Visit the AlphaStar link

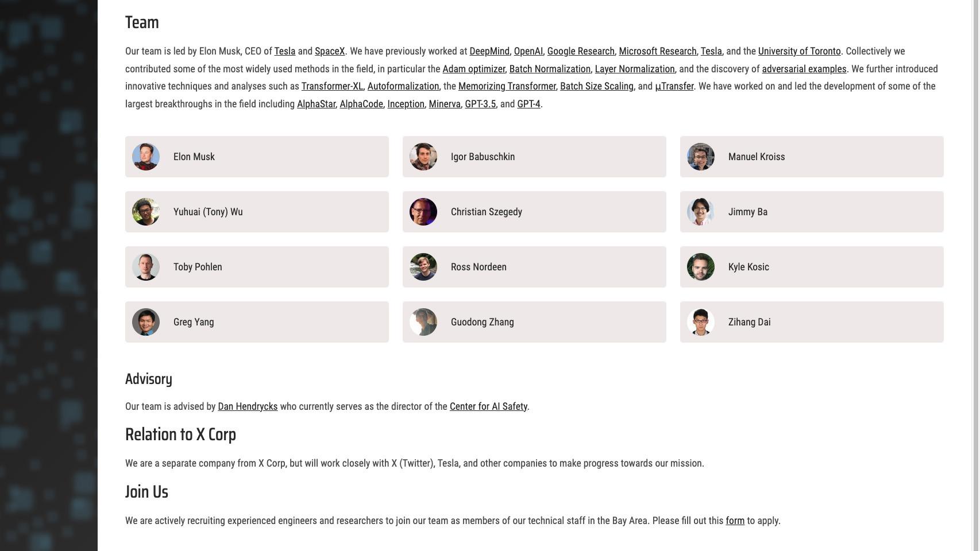pyautogui.click(x=316, y=104)
